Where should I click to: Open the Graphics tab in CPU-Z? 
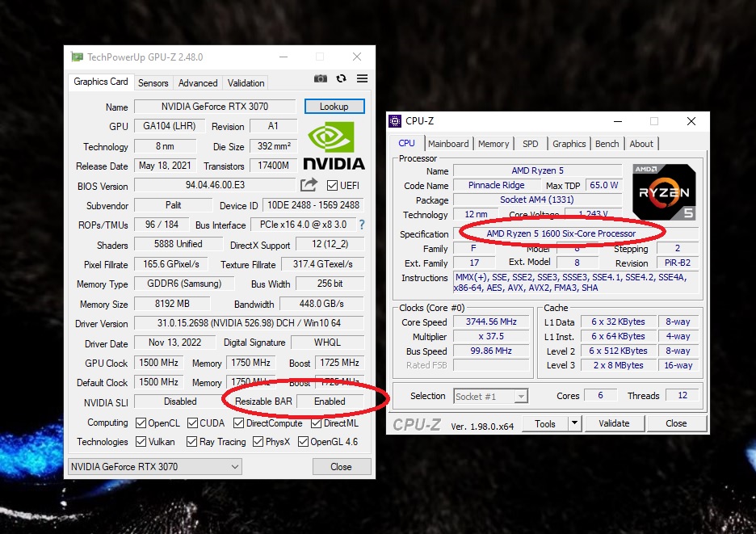click(569, 144)
